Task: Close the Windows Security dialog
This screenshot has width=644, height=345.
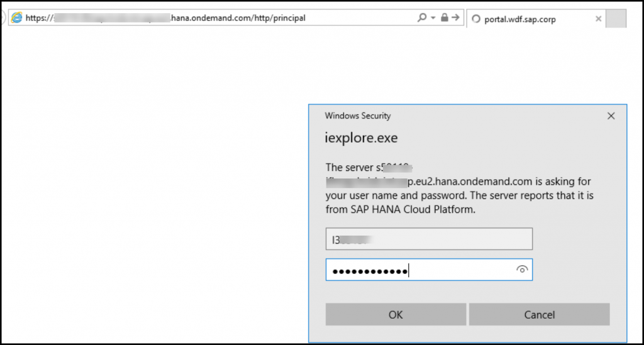Action: click(611, 116)
